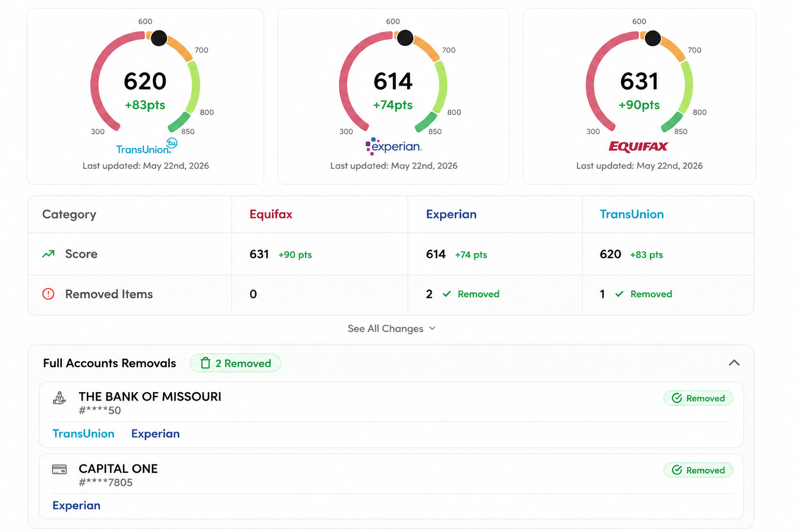The image size is (798, 532).
Task: Click the Equifax logo under the 631 gauge
Action: pyautogui.click(x=639, y=147)
